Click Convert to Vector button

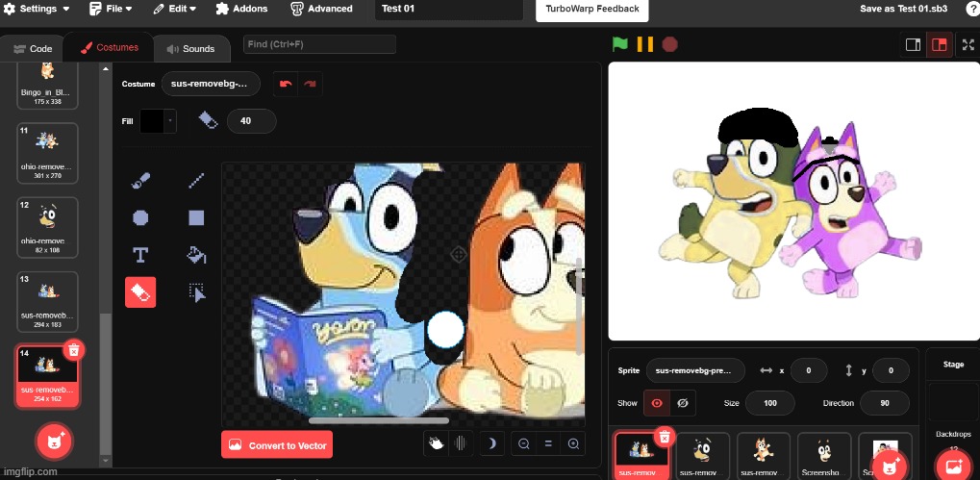pyautogui.click(x=277, y=445)
